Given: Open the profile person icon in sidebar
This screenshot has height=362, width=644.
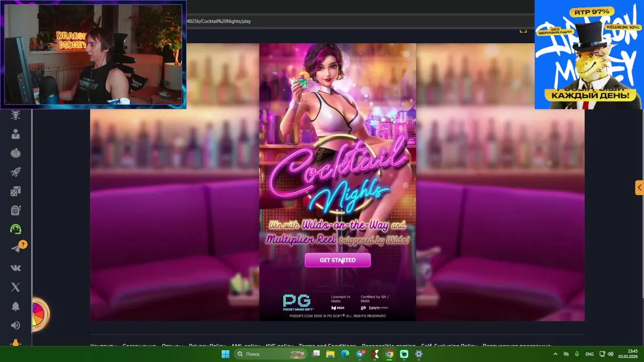Looking at the screenshot, I should tap(16, 134).
